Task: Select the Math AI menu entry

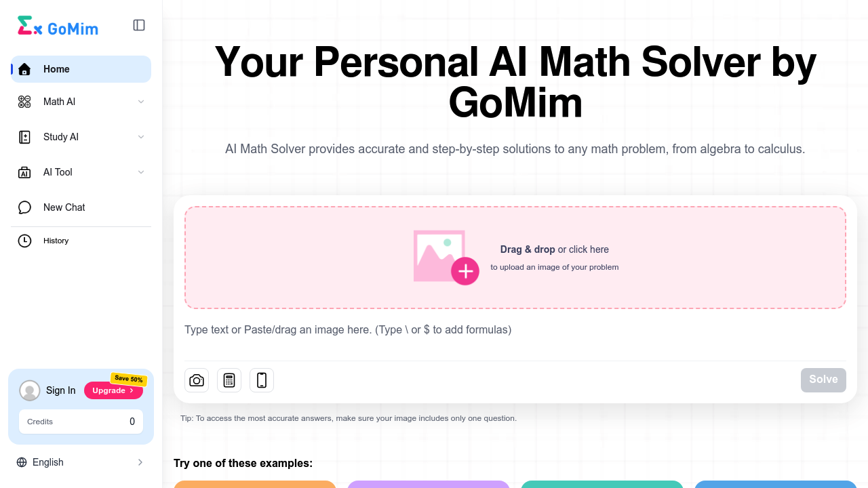Action: (x=59, y=102)
